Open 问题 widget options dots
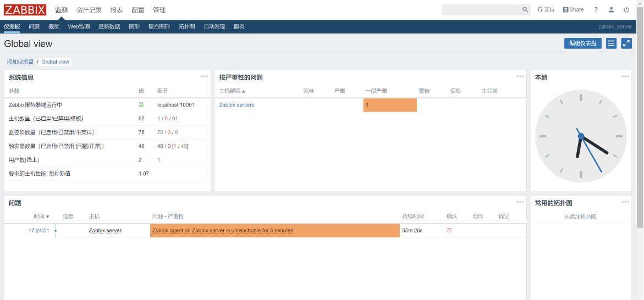644x300 pixels. pyautogui.click(x=520, y=202)
